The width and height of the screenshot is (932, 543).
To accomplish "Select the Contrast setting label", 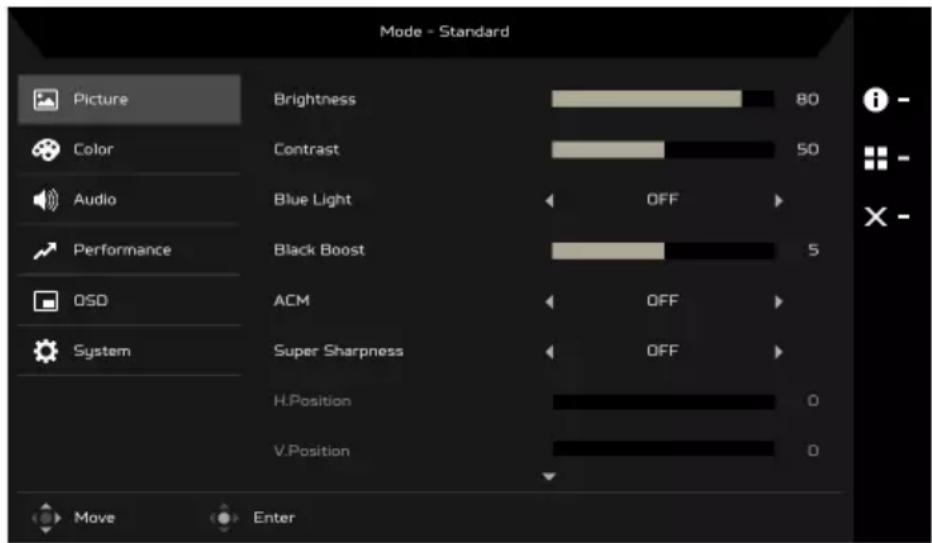I will (306, 149).
